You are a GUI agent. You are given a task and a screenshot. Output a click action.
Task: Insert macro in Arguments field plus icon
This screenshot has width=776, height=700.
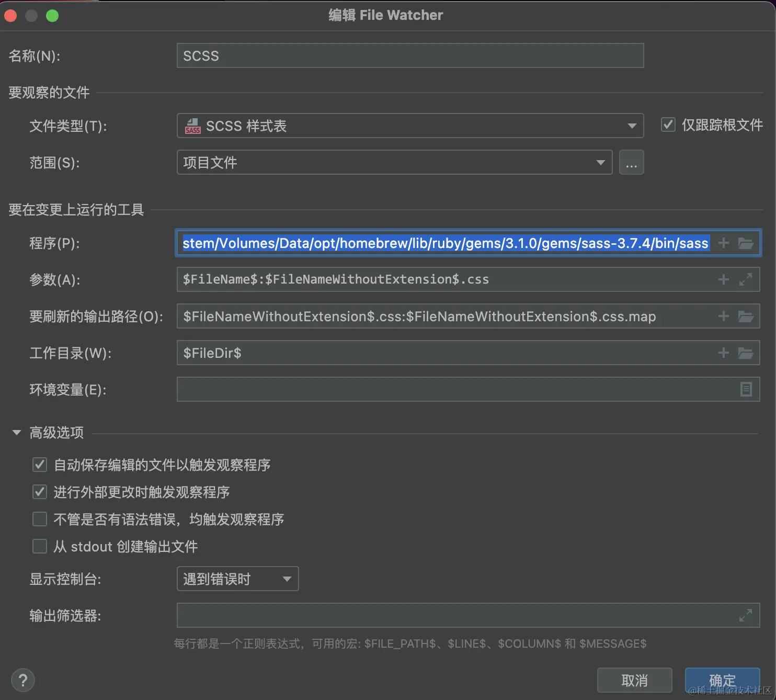coord(724,280)
